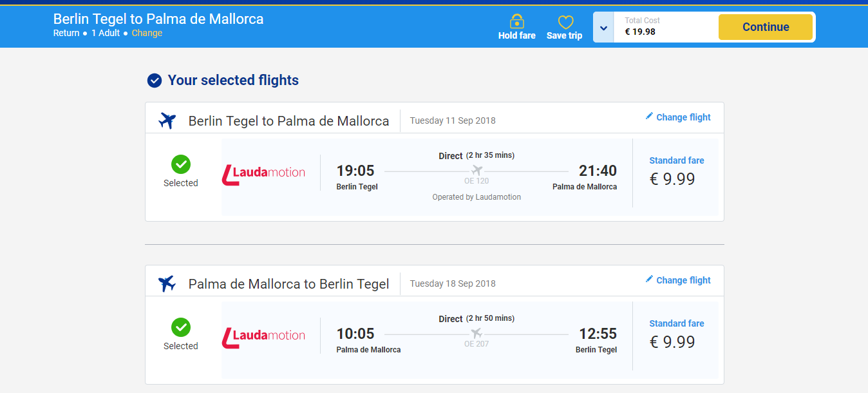
Task: Click the Laudamotion logo on the return flight
Action: click(x=264, y=336)
